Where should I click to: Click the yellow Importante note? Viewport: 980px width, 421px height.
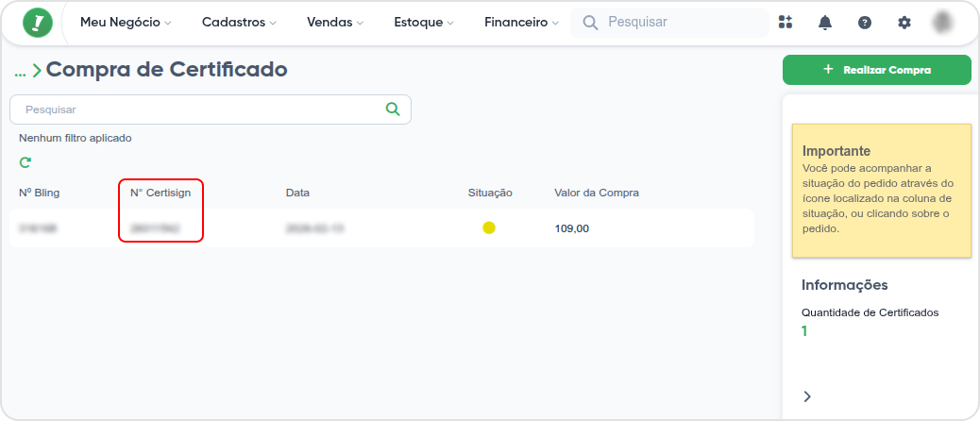click(x=882, y=191)
